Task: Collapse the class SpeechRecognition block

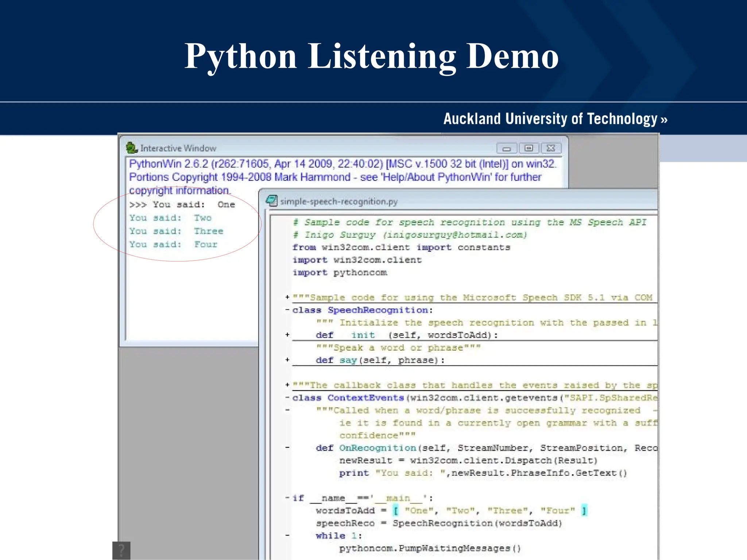Action: 287,310
